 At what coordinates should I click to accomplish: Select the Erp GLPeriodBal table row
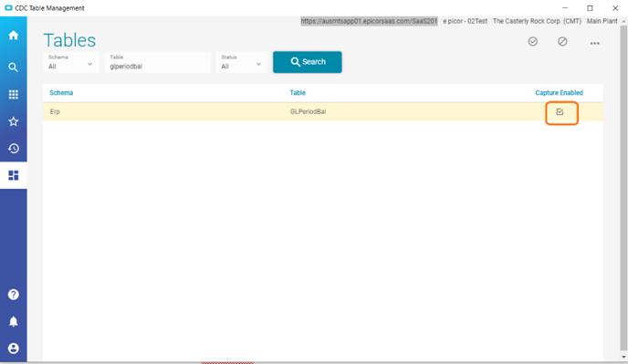(323, 111)
